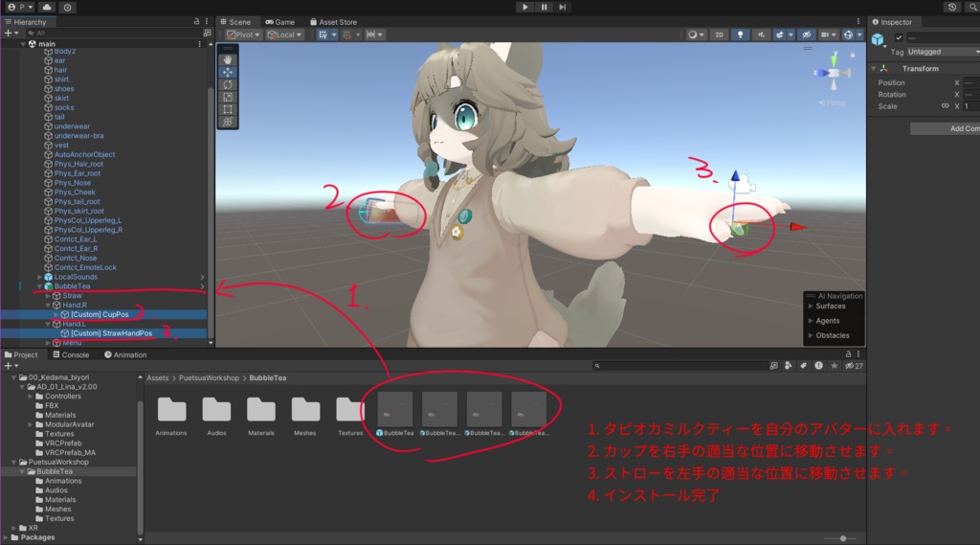Collapse the Transform component

pyautogui.click(x=874, y=68)
